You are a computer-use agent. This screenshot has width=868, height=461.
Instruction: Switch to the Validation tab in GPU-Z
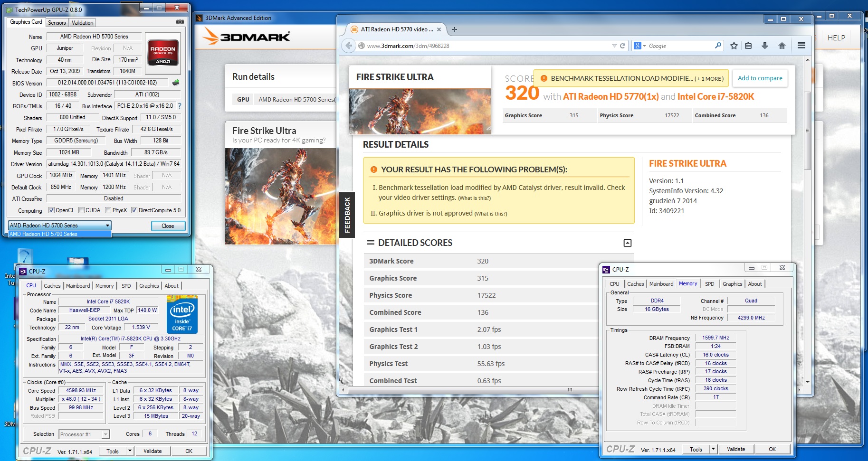(83, 23)
